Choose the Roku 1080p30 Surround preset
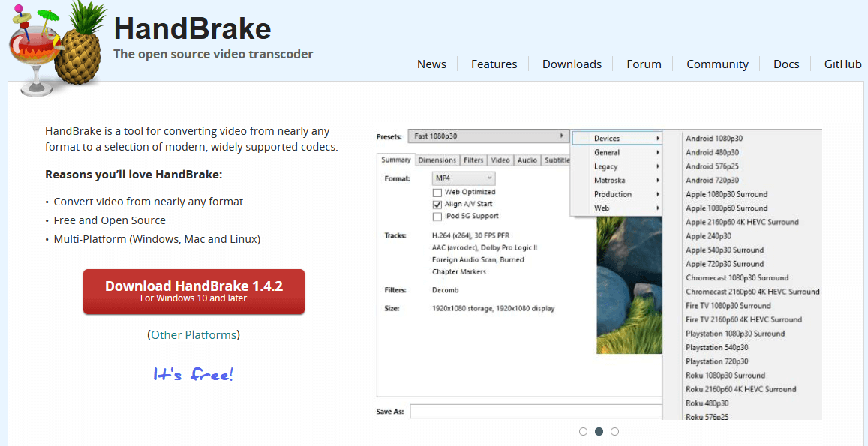This screenshot has height=446, width=868. [x=725, y=376]
